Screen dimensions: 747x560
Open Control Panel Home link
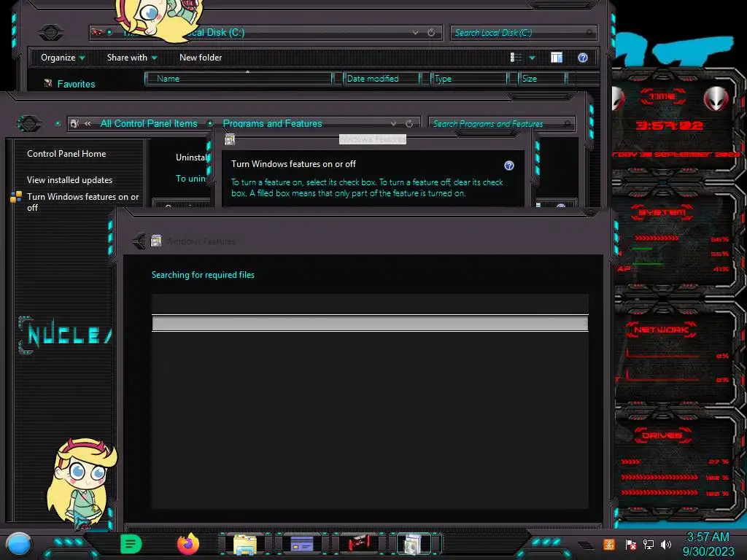(66, 154)
